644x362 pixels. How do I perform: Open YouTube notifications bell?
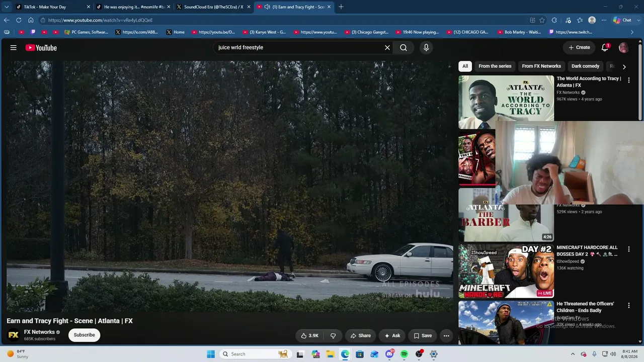coord(605,48)
